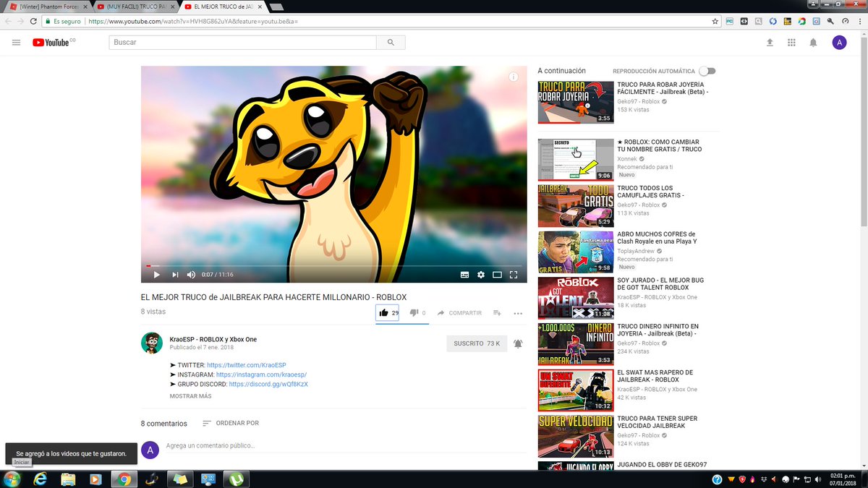Go back in browser history

coord(8,22)
